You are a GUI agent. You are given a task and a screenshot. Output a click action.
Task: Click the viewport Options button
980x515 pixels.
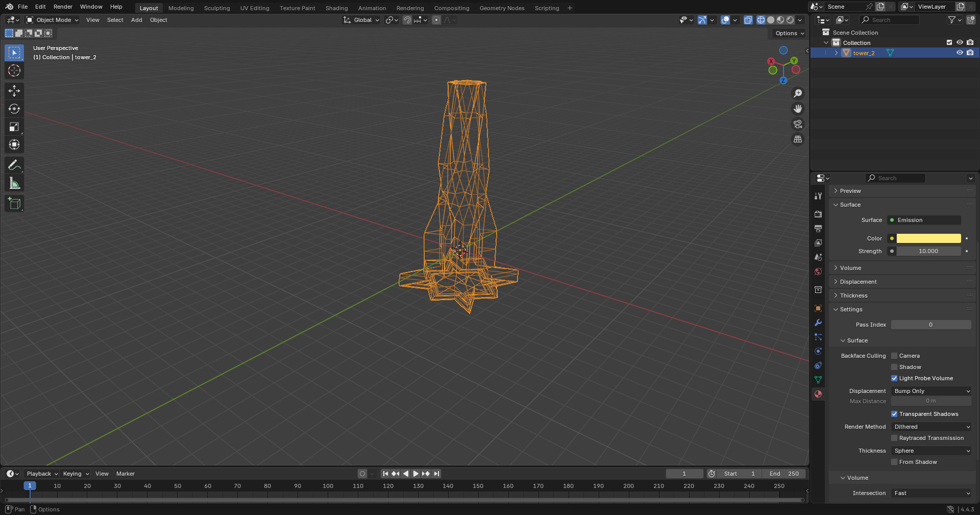789,33
